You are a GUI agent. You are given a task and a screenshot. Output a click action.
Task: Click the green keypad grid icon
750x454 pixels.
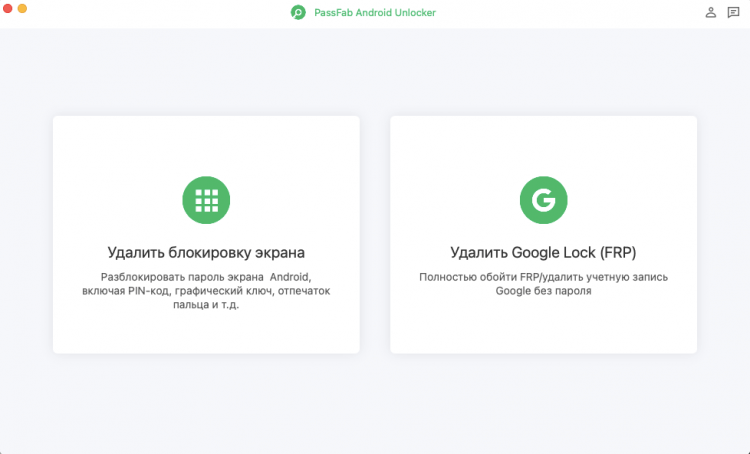coord(206,200)
